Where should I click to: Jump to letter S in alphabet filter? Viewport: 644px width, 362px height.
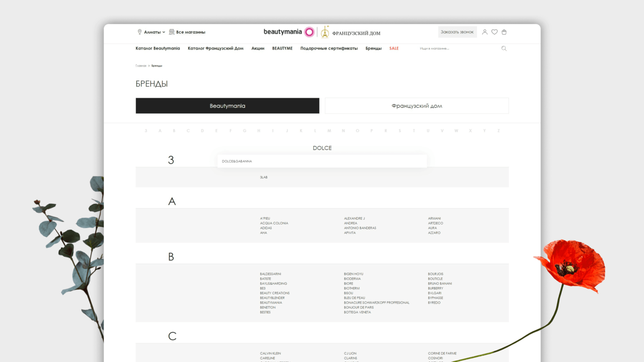pos(400,131)
